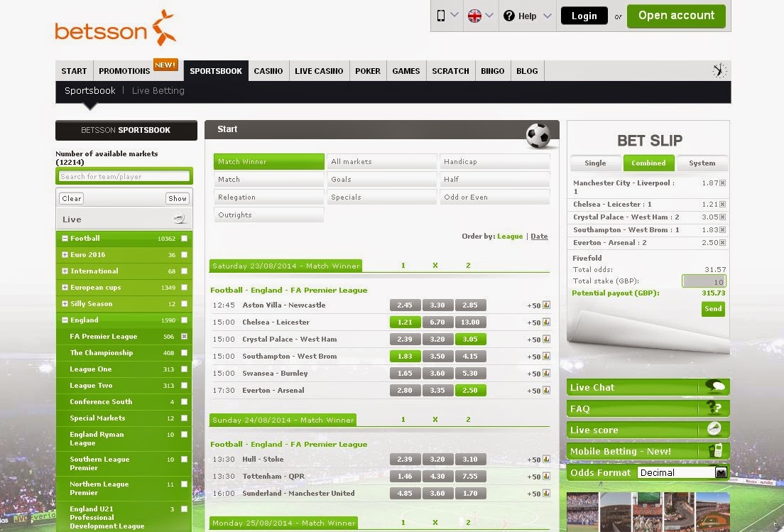
Task: Click the Login button
Action: [584, 16]
